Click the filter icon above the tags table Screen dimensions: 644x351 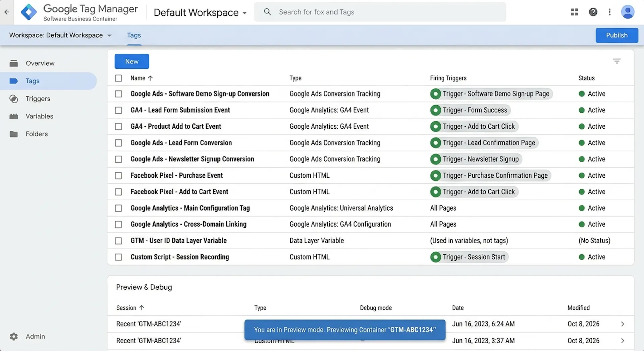(617, 61)
